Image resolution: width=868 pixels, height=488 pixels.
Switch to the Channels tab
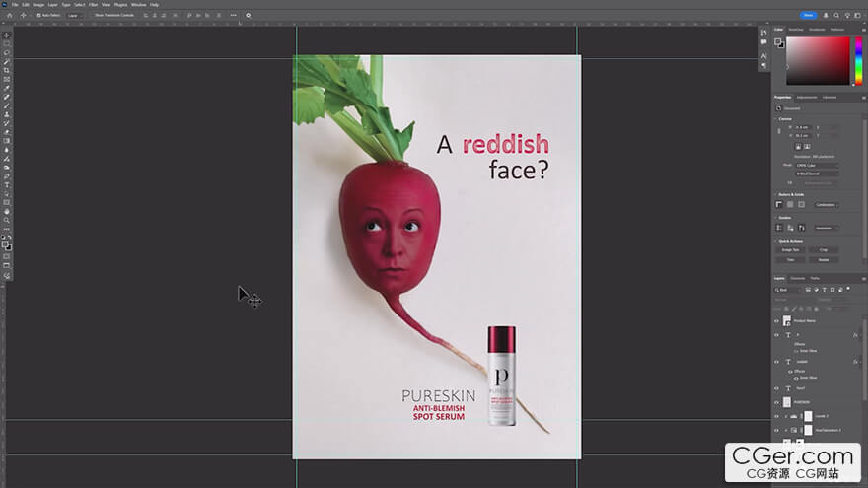point(797,278)
